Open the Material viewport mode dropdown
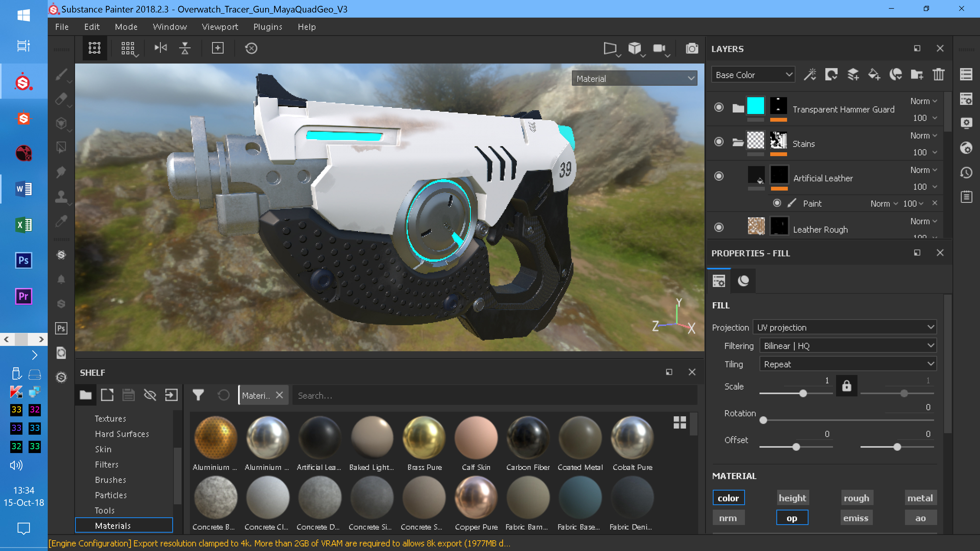 click(634, 79)
